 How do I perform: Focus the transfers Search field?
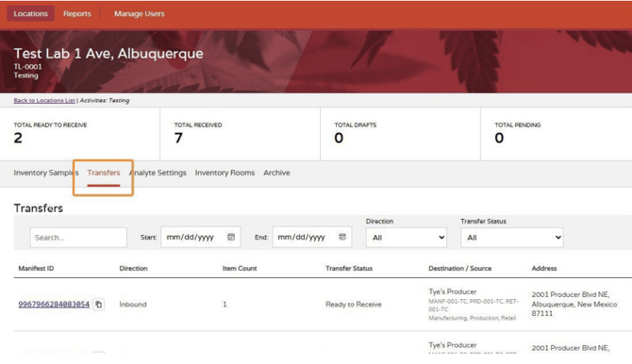(78, 238)
